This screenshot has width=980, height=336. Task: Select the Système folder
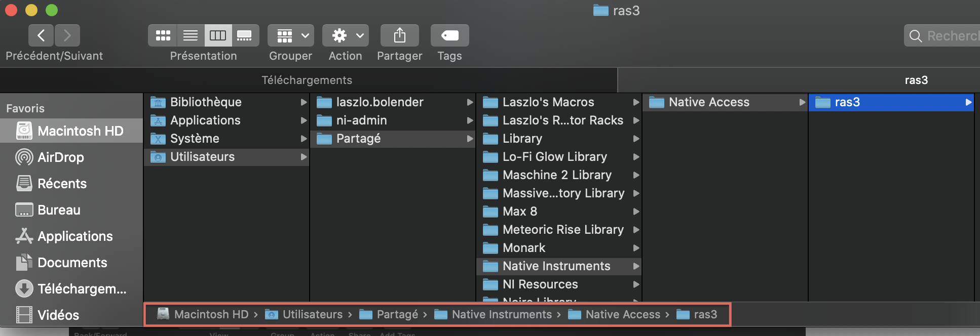pos(227,139)
